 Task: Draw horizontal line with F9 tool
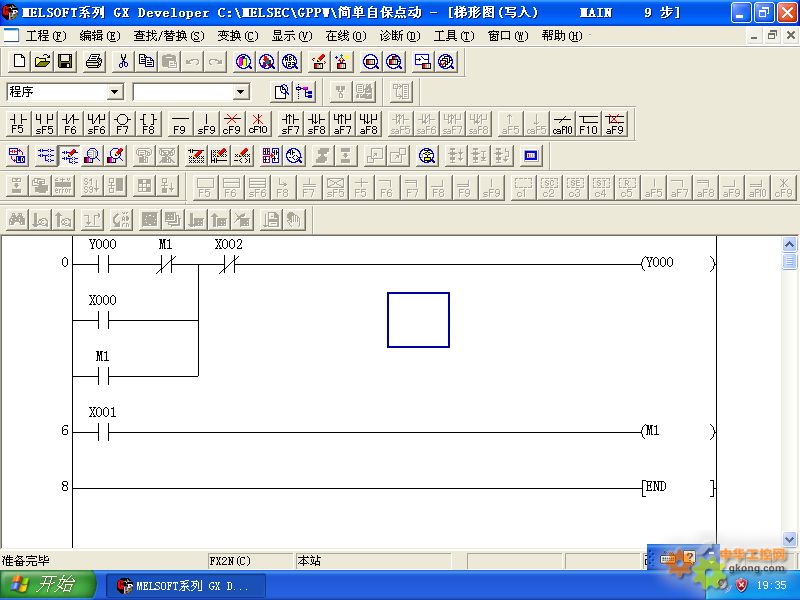coord(180,123)
